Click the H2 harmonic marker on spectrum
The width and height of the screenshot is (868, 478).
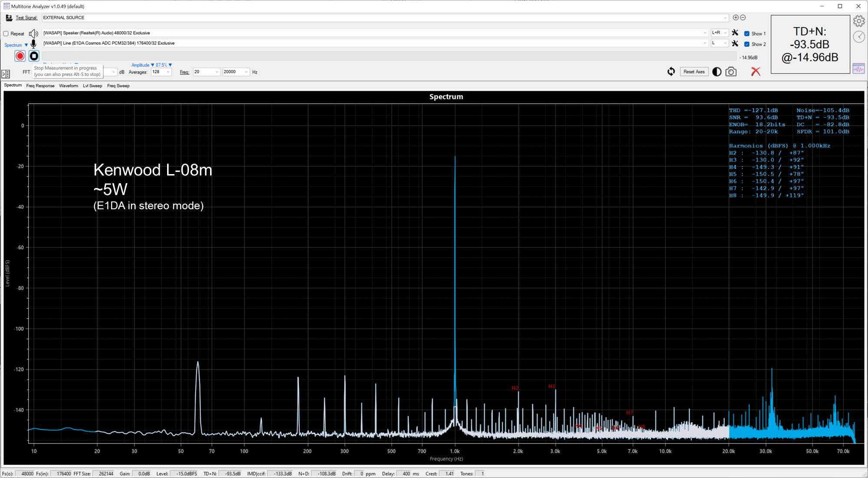pos(515,388)
